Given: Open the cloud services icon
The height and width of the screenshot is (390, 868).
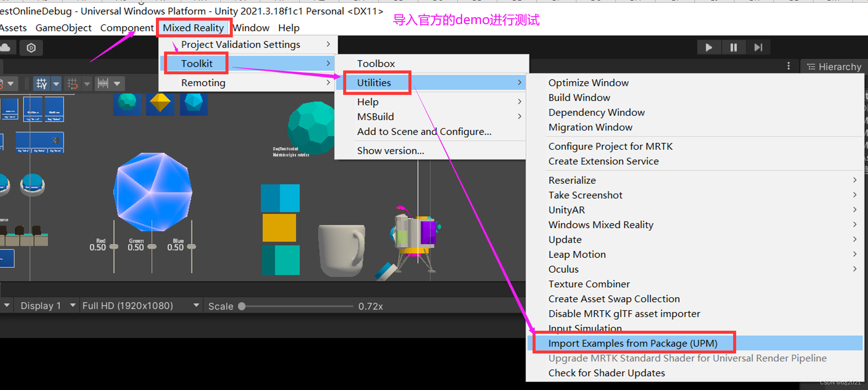Looking at the screenshot, I should click(6, 48).
